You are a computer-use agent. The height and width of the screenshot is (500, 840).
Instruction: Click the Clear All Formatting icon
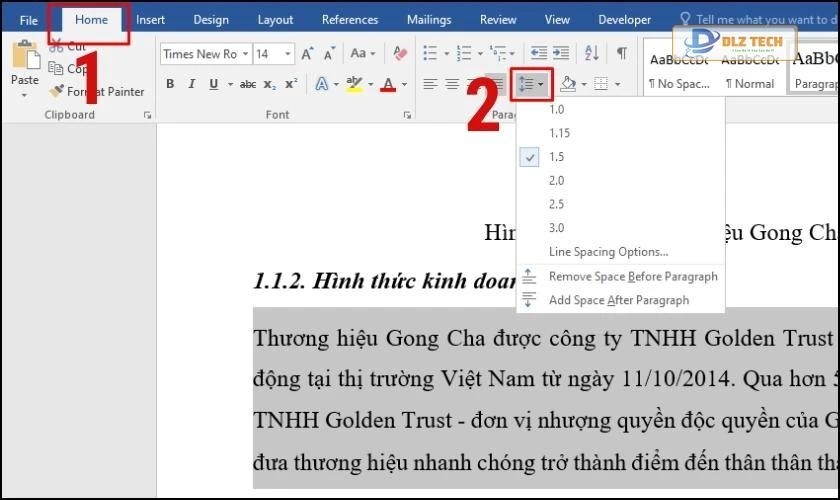click(x=400, y=54)
